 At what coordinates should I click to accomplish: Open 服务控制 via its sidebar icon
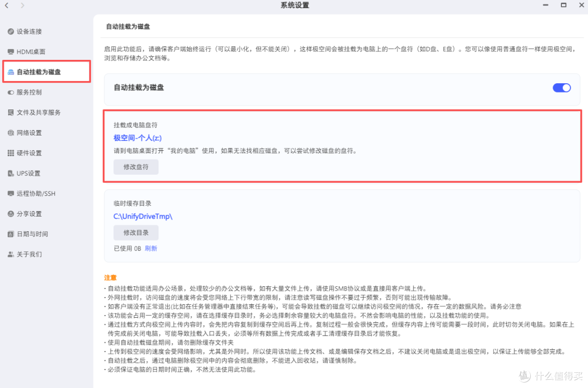pyautogui.click(x=10, y=91)
